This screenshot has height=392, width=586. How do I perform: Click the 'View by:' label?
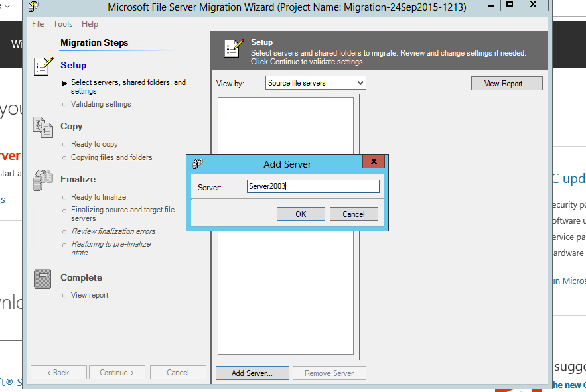click(x=230, y=84)
